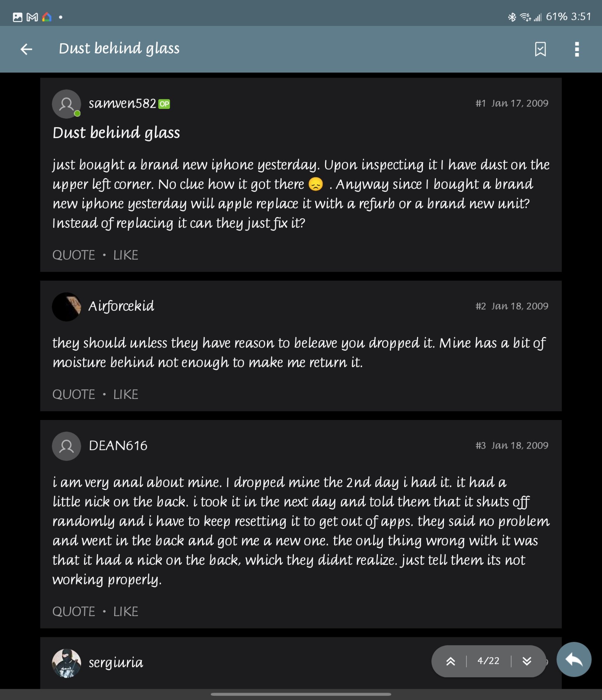This screenshot has width=602, height=700.
Task: Like Airforcekid's post
Action: tap(126, 394)
